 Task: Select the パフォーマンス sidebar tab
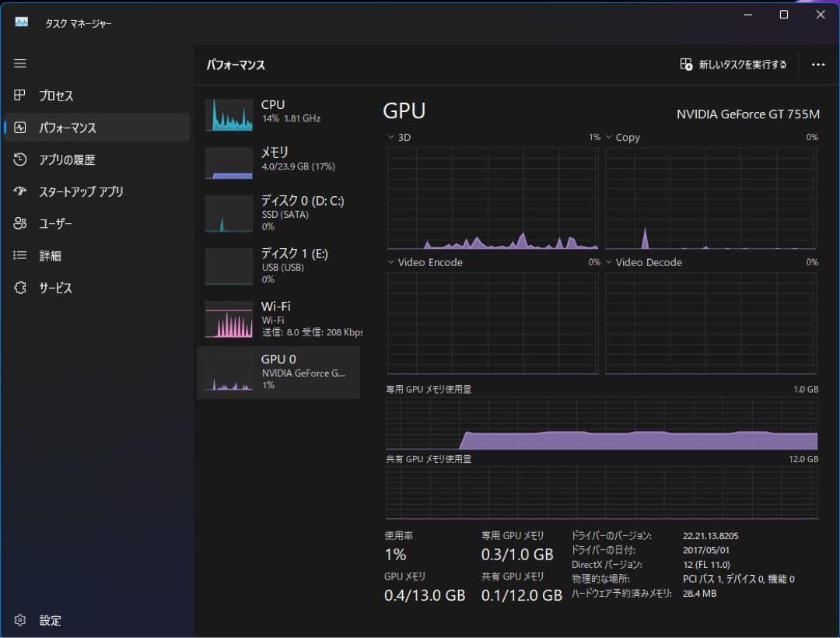[96, 128]
